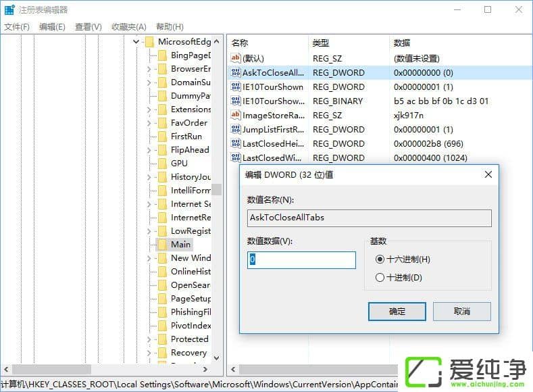
Task: Collapse the MicrosoftEdge tree node
Action: click(136, 42)
